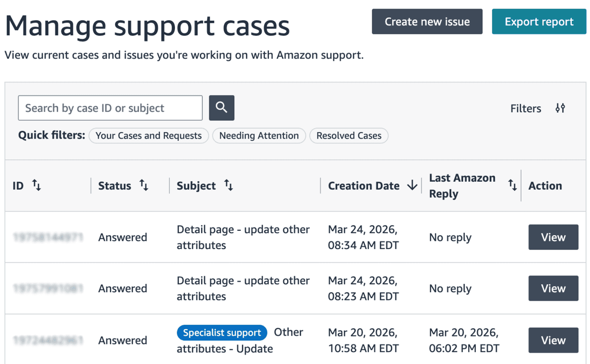View the Mar 24 08:34 AM case
Screen dimensions: 590x364
point(553,237)
